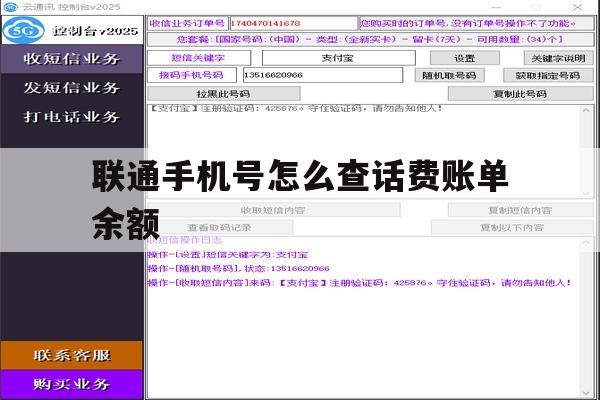600x400 pixels.
Task: Click the 接码手机号码 input with 13516620966
Action: pos(323,75)
